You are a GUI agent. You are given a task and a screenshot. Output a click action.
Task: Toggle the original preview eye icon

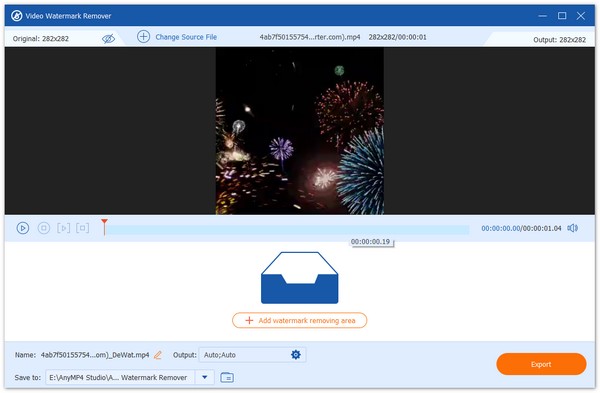coord(108,38)
